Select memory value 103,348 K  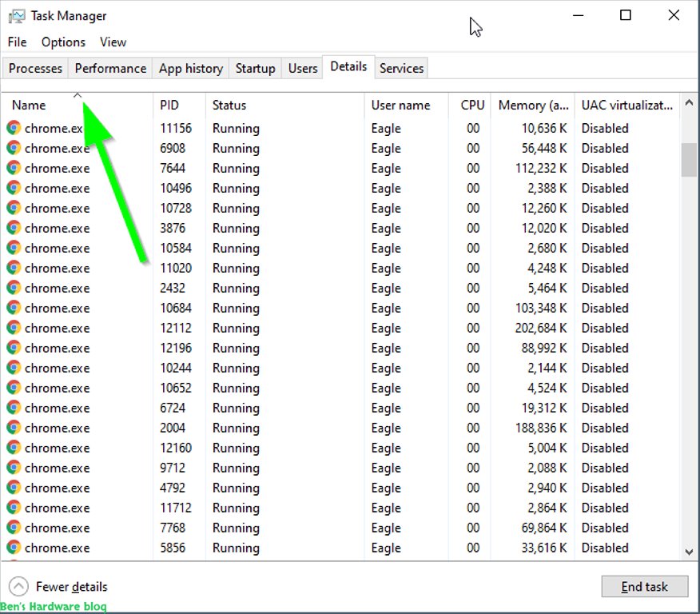coord(541,308)
